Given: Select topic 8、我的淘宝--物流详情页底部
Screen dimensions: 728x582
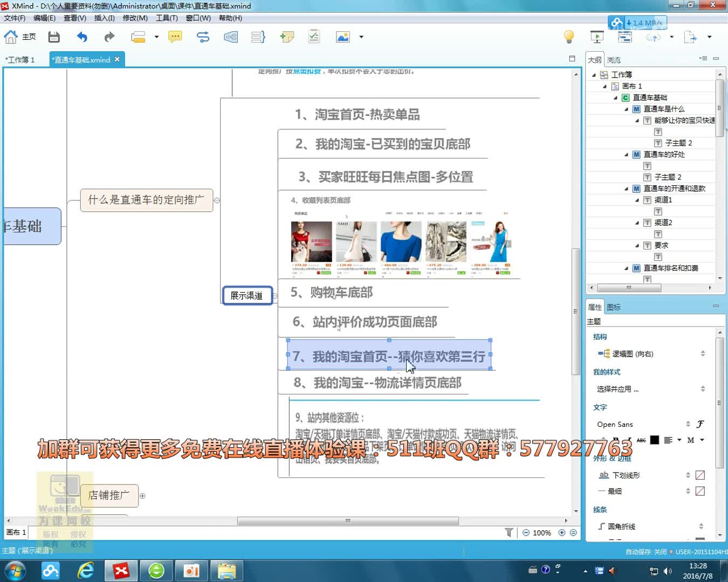Looking at the screenshot, I should (x=377, y=383).
